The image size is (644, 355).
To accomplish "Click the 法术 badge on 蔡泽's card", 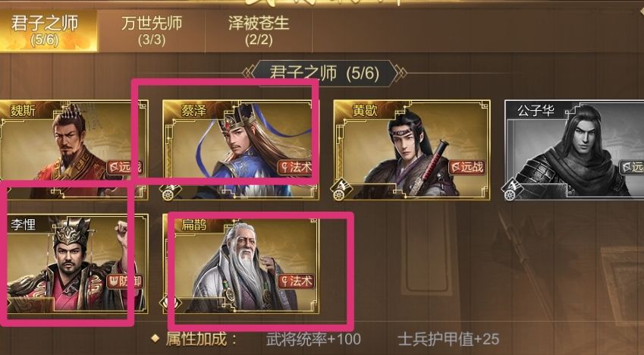I will point(295,168).
